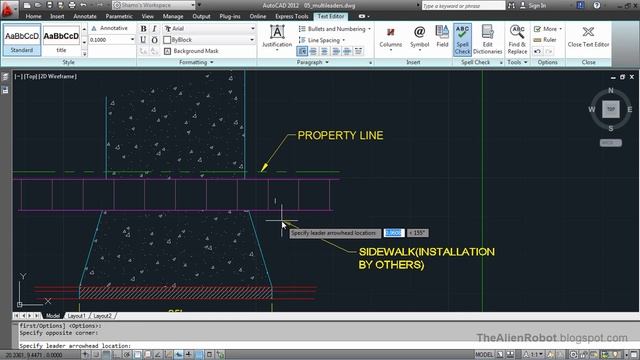
Task: Open Find & Replace
Action: pos(517,39)
